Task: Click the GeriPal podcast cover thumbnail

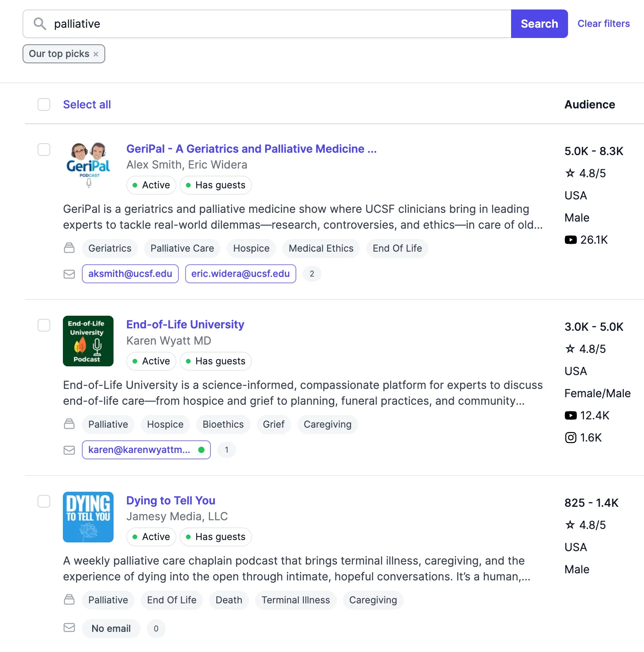Action: (x=88, y=165)
